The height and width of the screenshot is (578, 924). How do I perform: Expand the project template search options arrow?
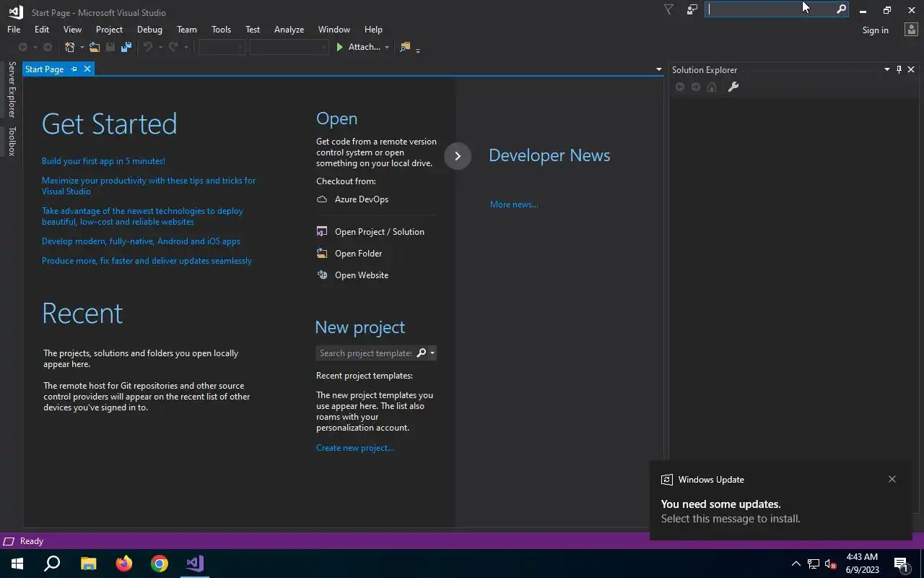(432, 353)
